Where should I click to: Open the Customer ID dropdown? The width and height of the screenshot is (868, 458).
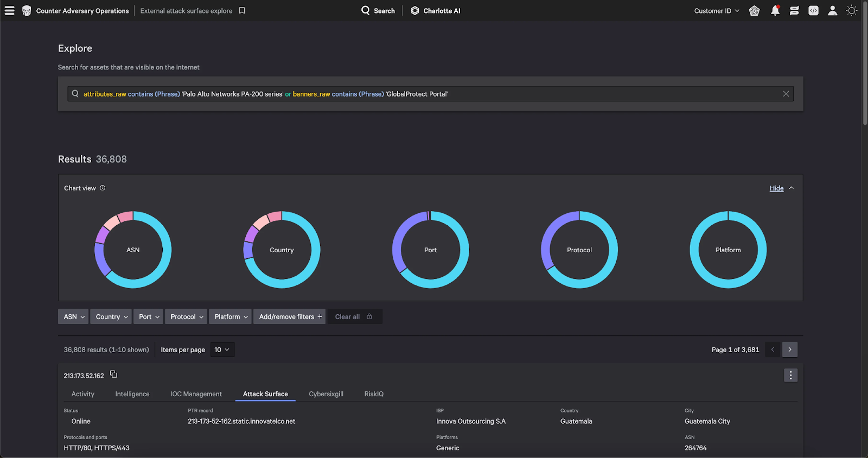717,11
